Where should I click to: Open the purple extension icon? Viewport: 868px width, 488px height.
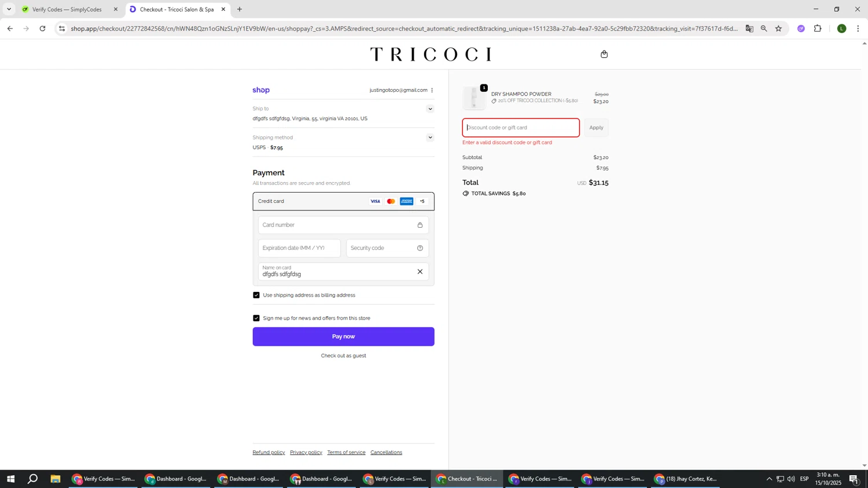click(801, 28)
